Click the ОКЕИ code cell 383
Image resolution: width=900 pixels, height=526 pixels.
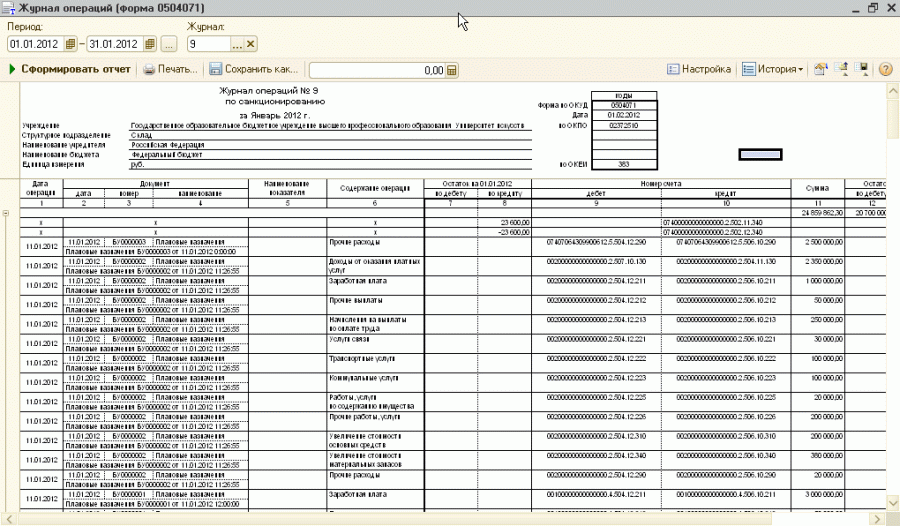coord(624,164)
